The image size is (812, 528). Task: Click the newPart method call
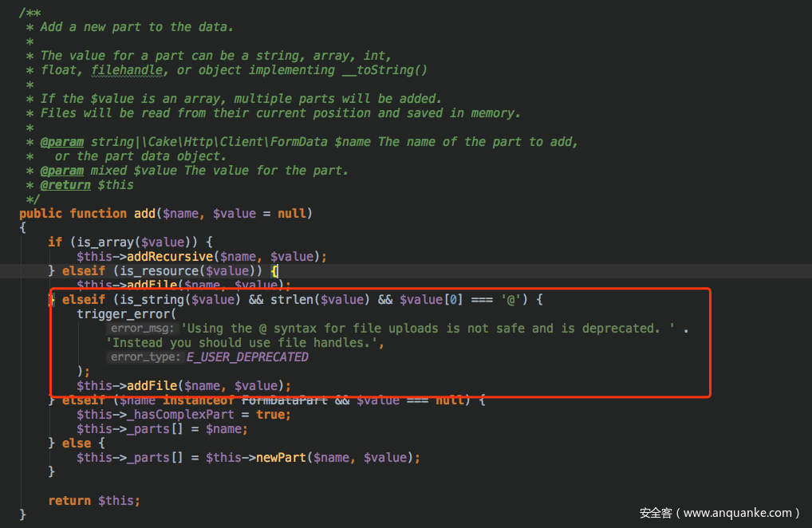tap(282, 457)
